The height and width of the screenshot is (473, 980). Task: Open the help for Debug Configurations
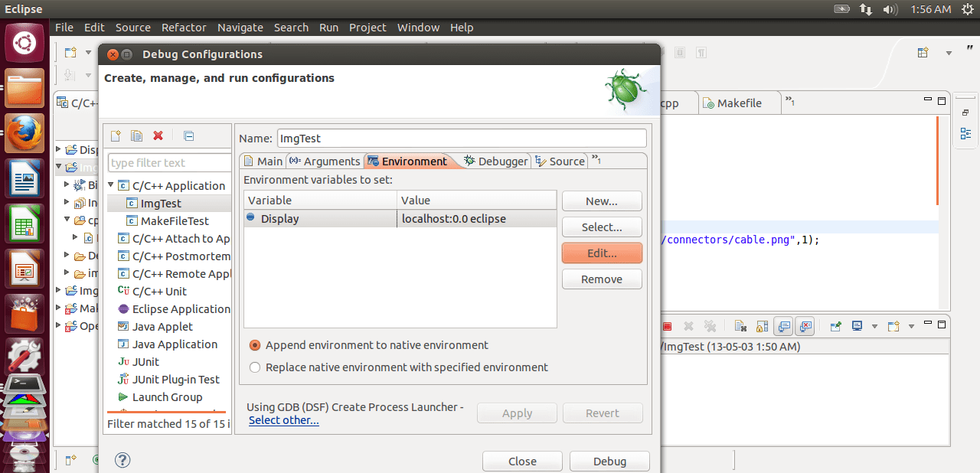point(122,460)
